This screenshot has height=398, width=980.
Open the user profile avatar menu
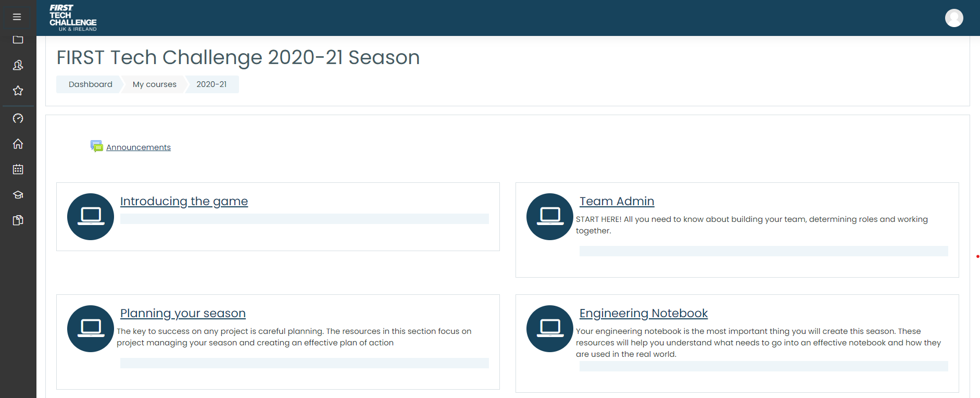pos(953,18)
